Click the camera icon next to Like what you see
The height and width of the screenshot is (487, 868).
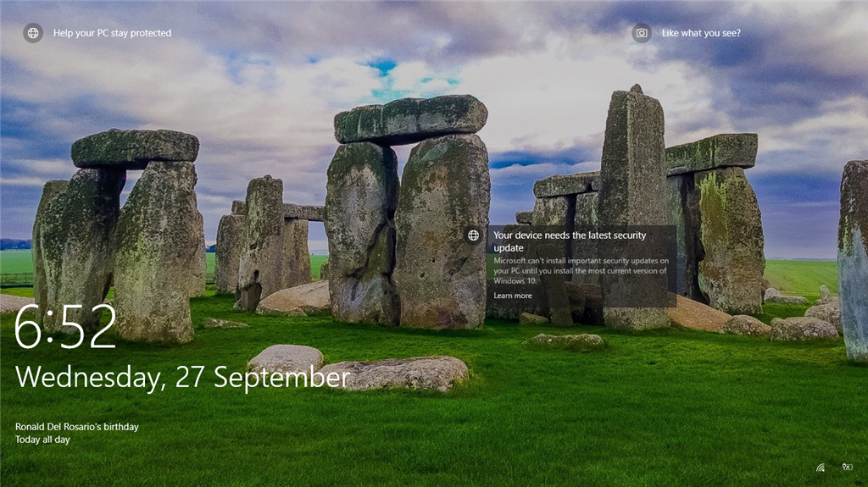pyautogui.click(x=642, y=33)
